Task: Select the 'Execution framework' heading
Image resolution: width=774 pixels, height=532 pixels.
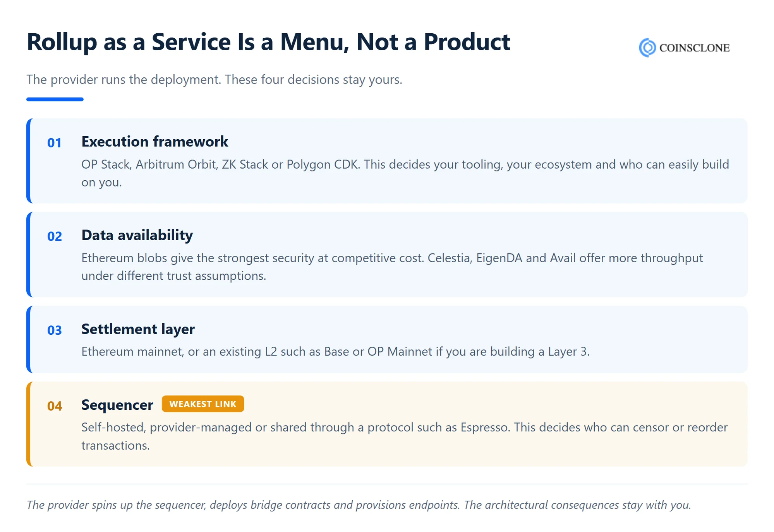Action: pyautogui.click(x=154, y=142)
